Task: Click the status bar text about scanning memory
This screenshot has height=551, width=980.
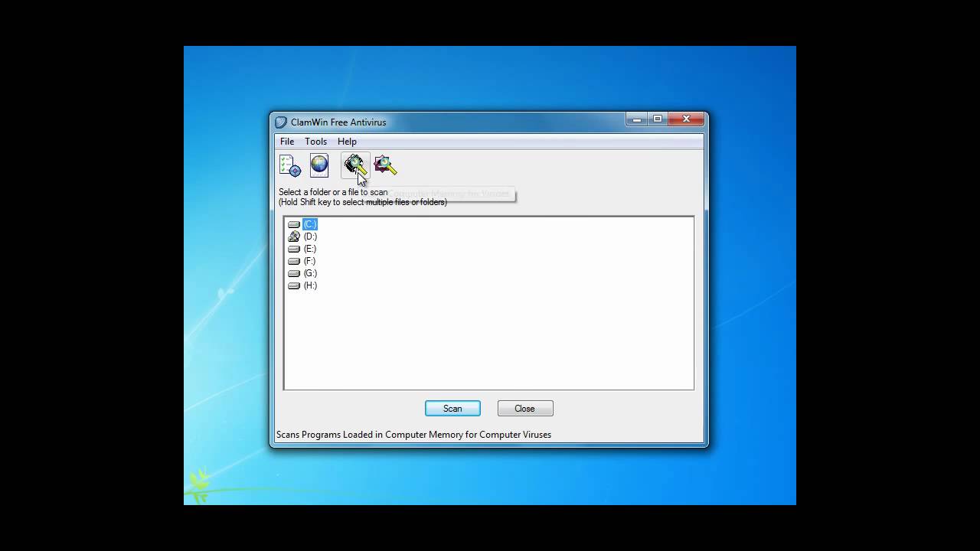Action: pyautogui.click(x=413, y=435)
